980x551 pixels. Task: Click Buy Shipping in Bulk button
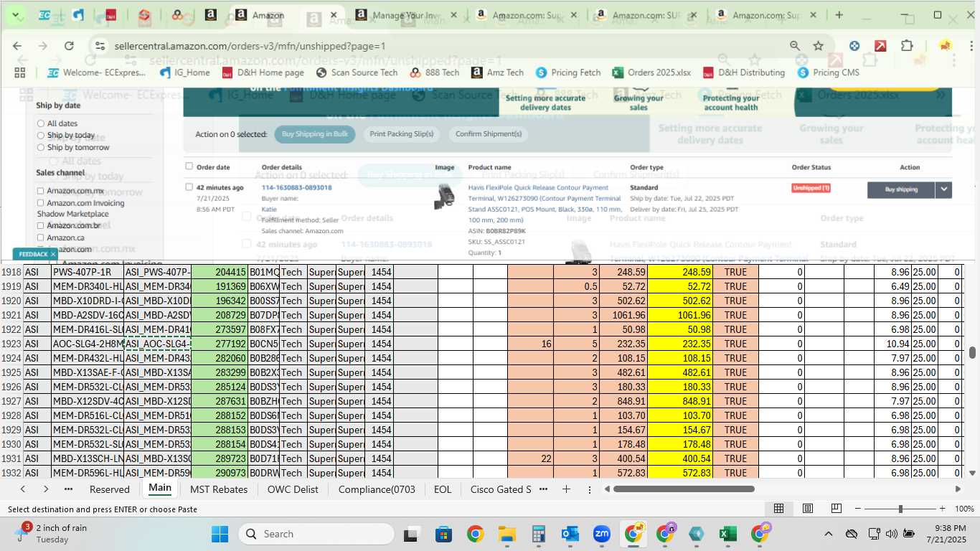[x=315, y=134]
